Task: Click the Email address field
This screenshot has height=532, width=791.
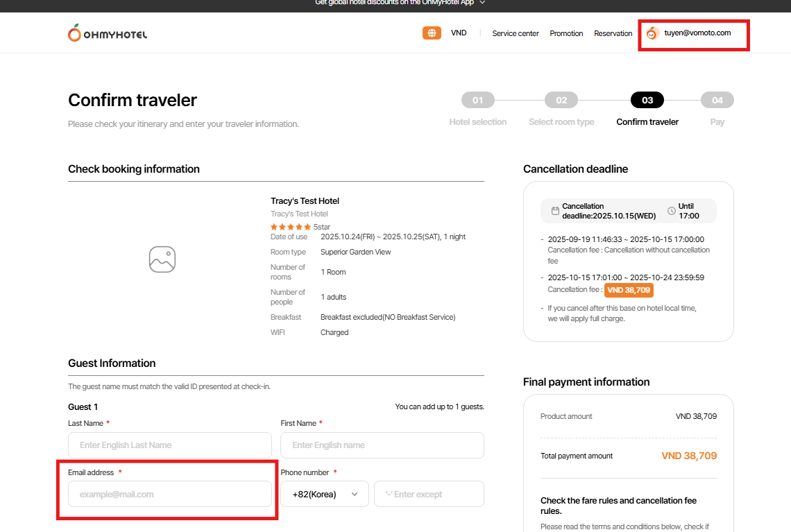Action: (170, 495)
